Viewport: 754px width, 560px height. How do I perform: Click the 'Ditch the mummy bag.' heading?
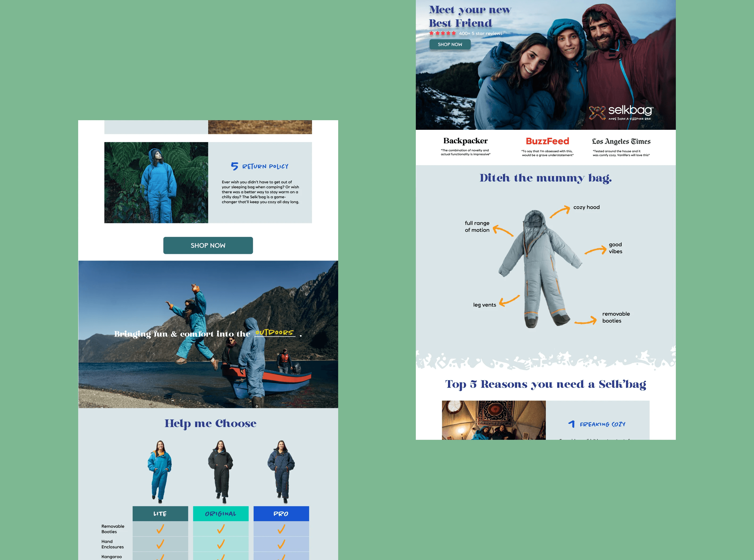pos(546,178)
